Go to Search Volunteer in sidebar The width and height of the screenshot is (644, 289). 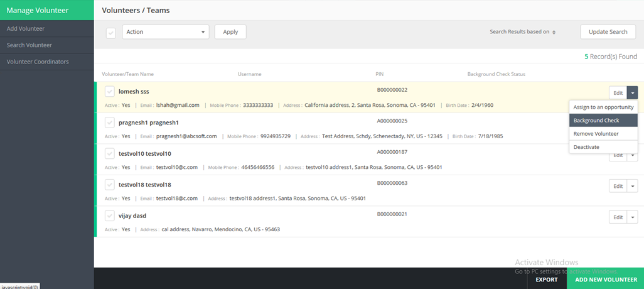point(47,45)
